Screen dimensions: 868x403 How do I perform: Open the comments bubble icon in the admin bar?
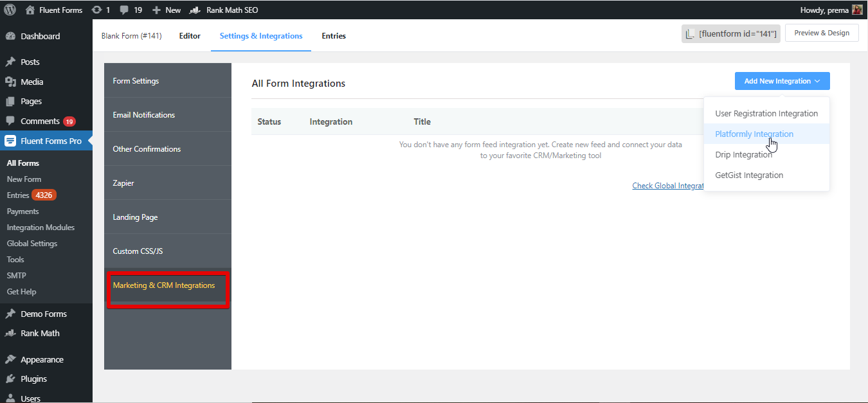point(124,10)
